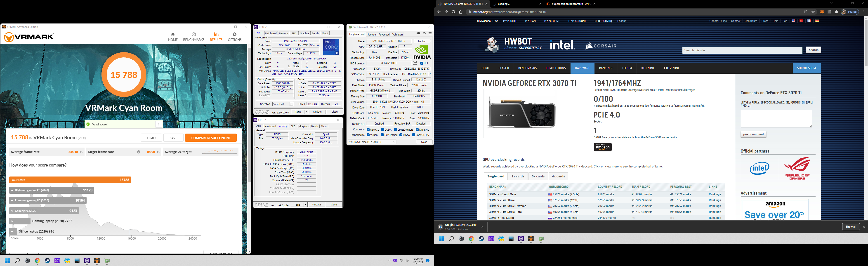Image resolution: width=868 pixels, height=266 pixels.
Task: Expand download item chevron for Unigine Superposition
Action: (x=482, y=227)
